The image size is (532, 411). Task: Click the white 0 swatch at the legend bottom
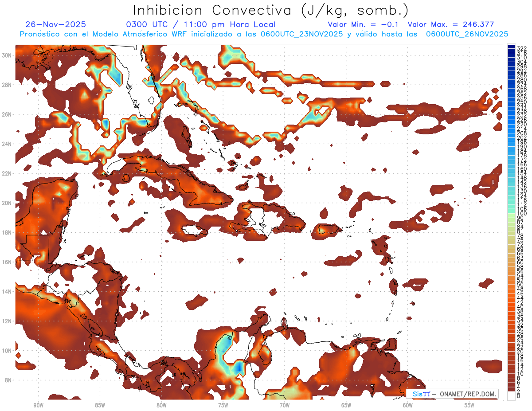(x=511, y=396)
